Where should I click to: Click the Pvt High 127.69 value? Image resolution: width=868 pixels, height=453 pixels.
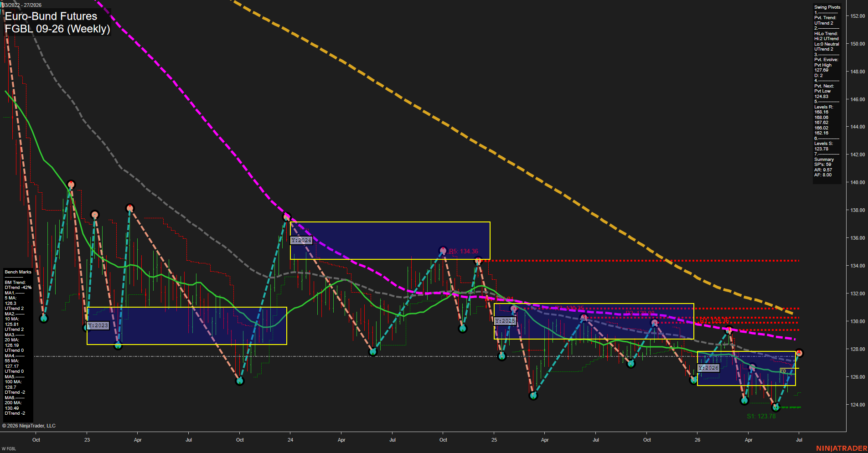(823, 67)
